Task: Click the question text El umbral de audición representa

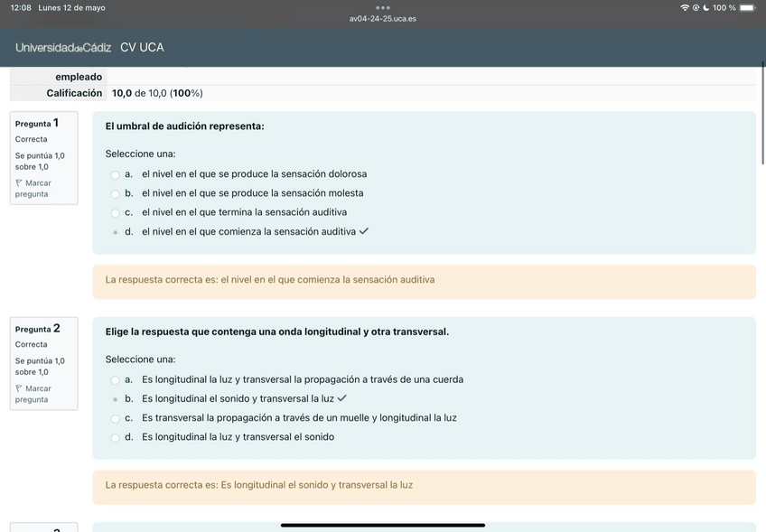Action: (184, 126)
